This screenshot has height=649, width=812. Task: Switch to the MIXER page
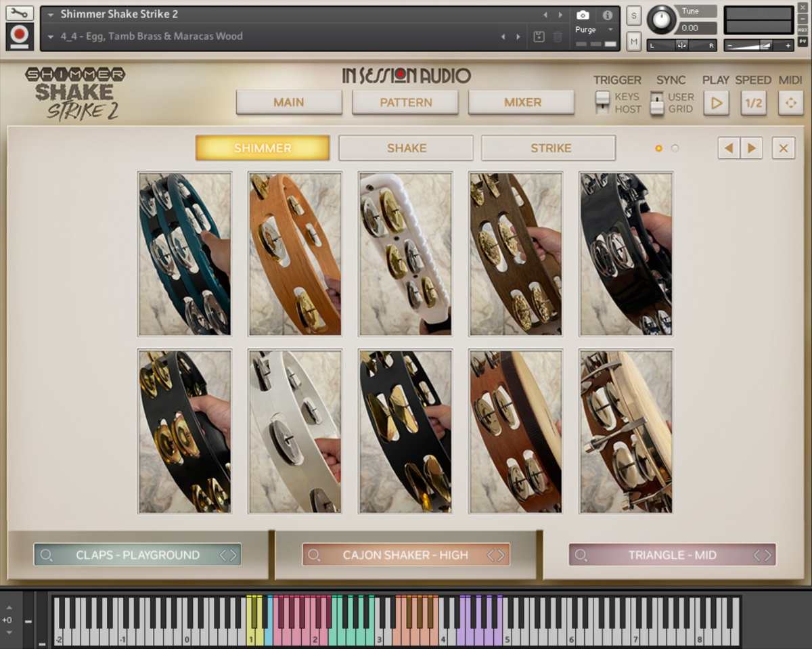pos(522,102)
